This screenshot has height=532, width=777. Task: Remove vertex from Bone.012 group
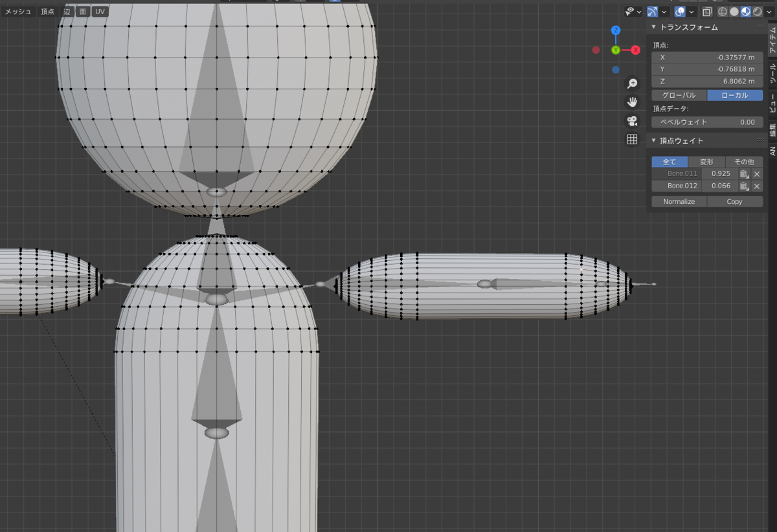click(757, 186)
